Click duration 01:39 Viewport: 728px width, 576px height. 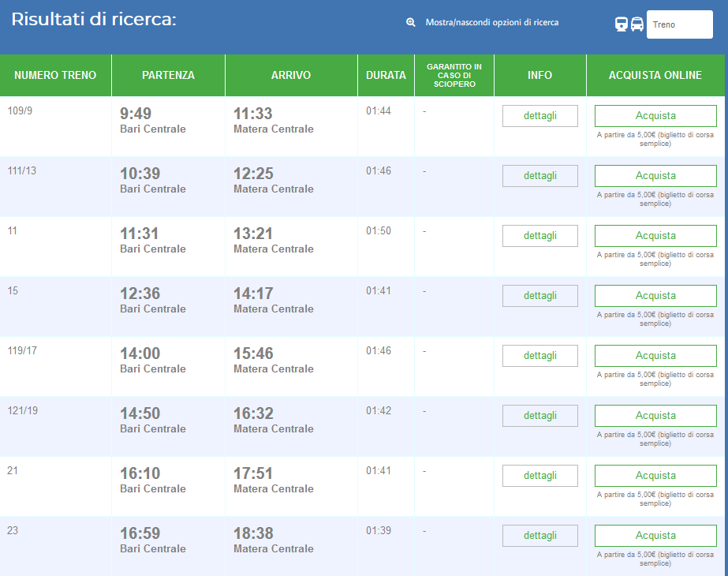point(379,530)
